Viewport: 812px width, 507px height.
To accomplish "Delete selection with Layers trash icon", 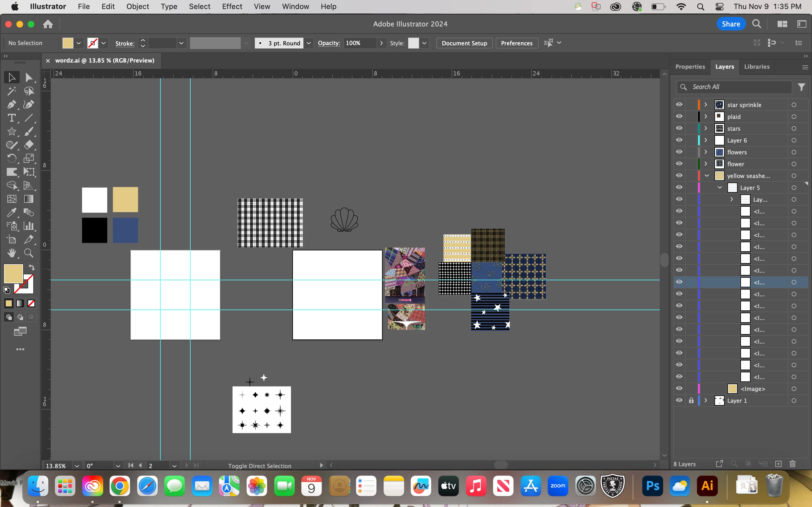I will click(x=793, y=464).
